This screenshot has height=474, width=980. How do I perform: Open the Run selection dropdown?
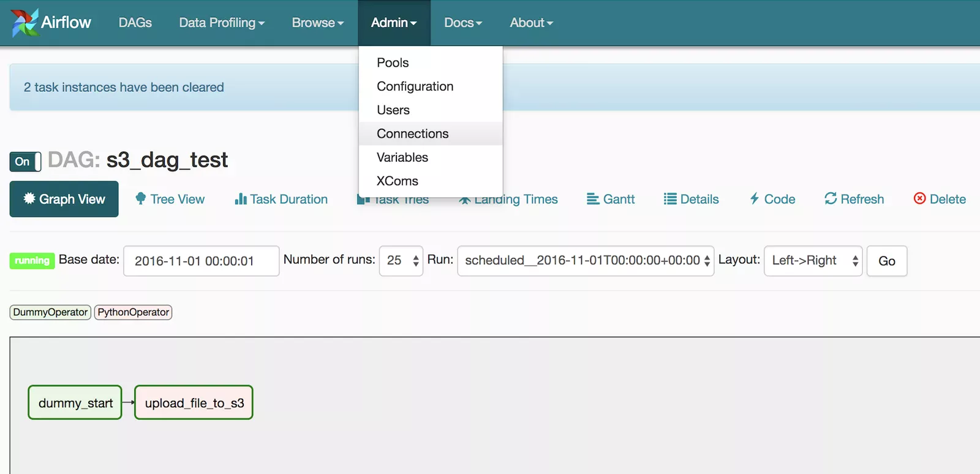586,261
